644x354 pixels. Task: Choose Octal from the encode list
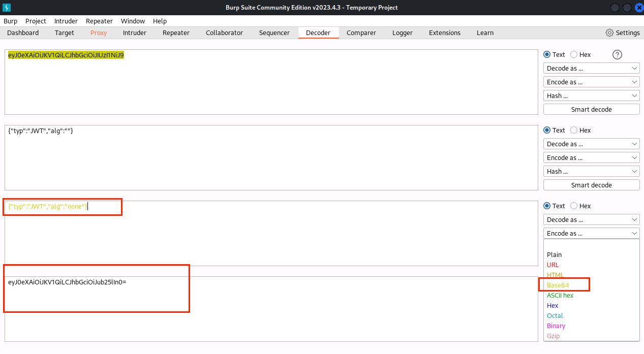click(592, 315)
